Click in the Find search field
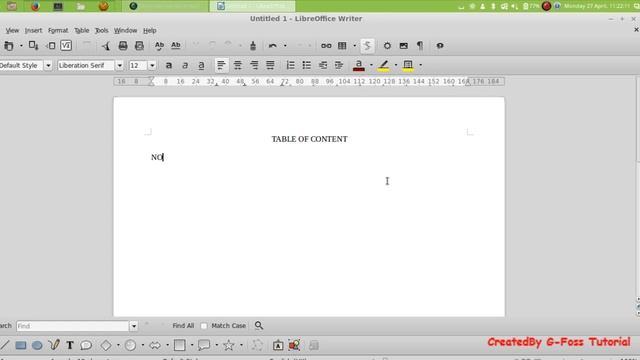 [x=73, y=326]
